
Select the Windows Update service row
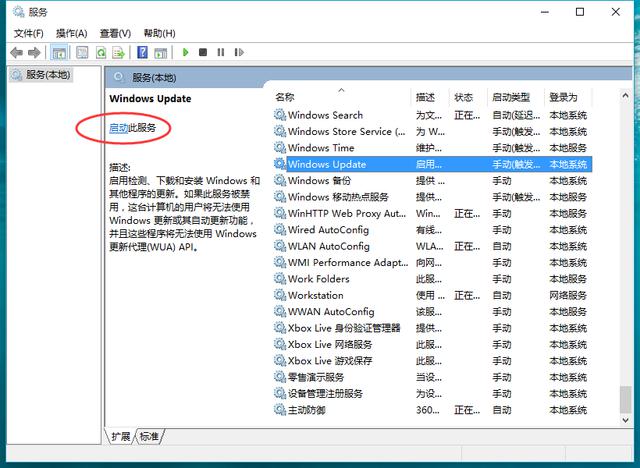click(x=432, y=164)
